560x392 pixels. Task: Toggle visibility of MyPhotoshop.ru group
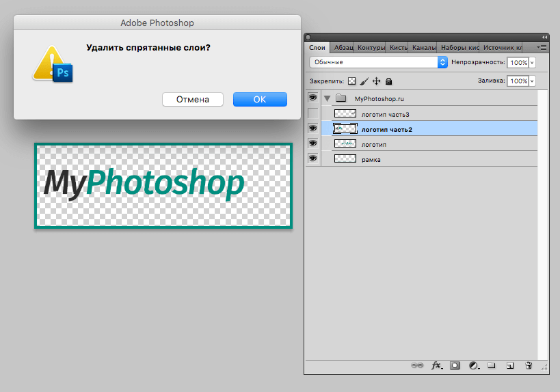(313, 98)
